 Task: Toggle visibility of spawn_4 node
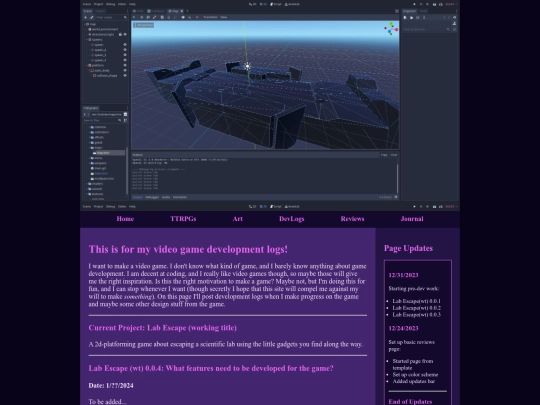[x=125, y=60]
